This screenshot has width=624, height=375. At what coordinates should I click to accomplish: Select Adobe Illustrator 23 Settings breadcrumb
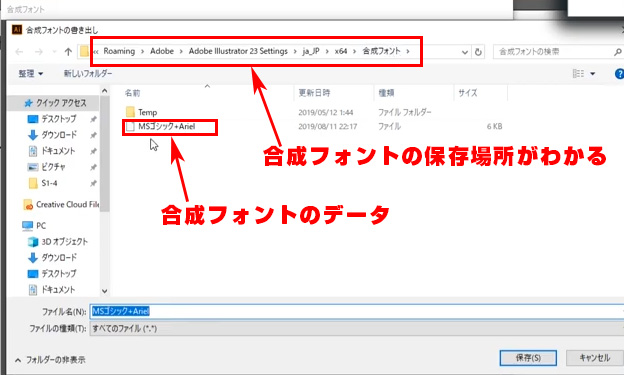pos(238,51)
